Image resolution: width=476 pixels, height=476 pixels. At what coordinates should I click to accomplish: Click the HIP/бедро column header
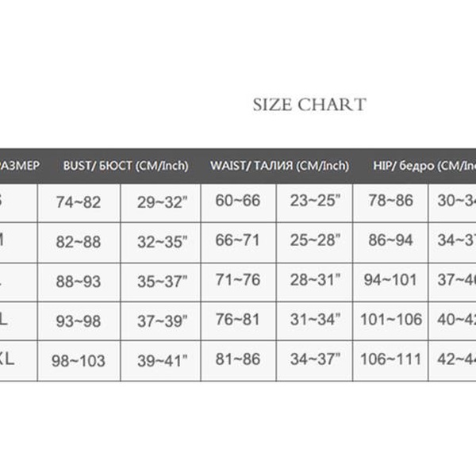[x=424, y=166]
